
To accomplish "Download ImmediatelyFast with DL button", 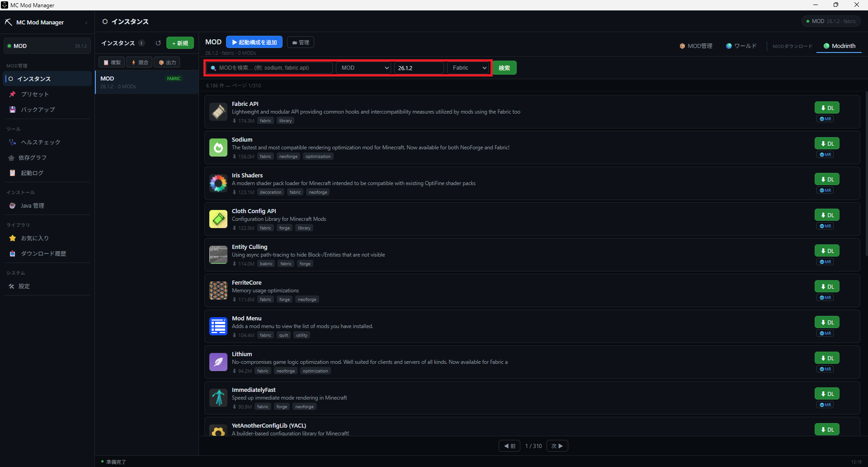I will [827, 394].
